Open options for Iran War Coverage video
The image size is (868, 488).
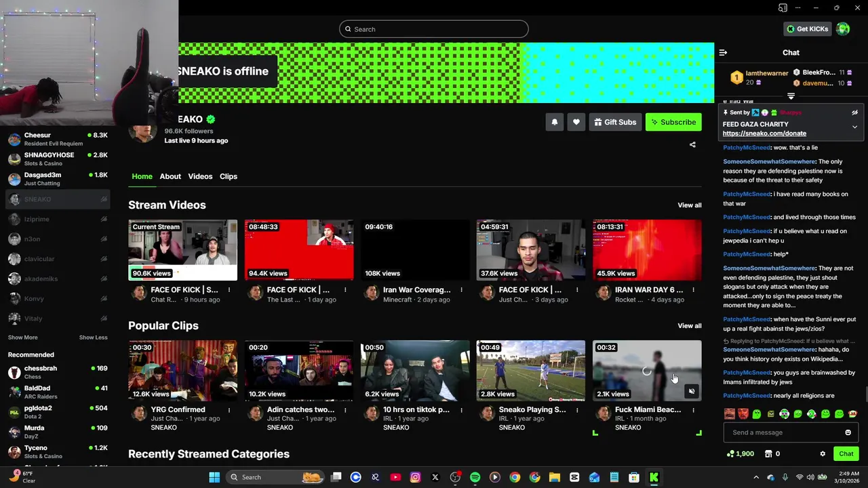tap(461, 290)
